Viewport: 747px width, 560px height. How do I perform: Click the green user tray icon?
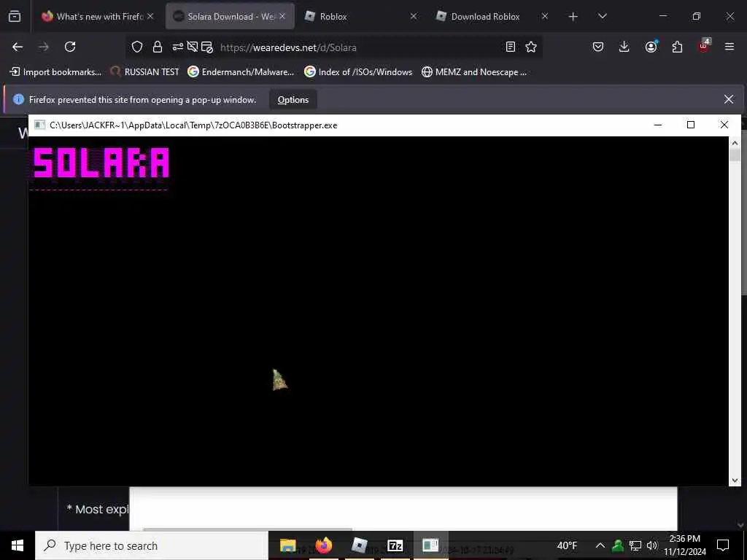(x=618, y=545)
